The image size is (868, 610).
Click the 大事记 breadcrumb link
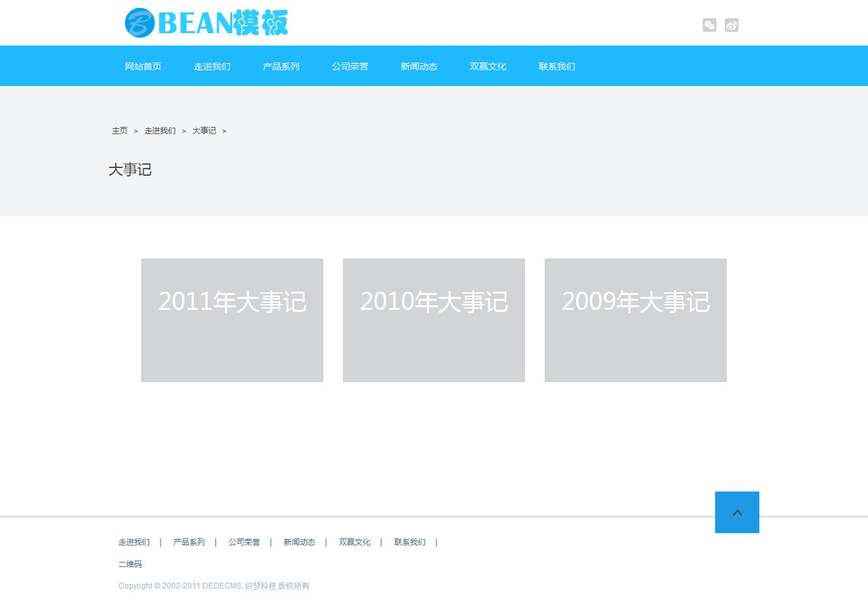(204, 131)
